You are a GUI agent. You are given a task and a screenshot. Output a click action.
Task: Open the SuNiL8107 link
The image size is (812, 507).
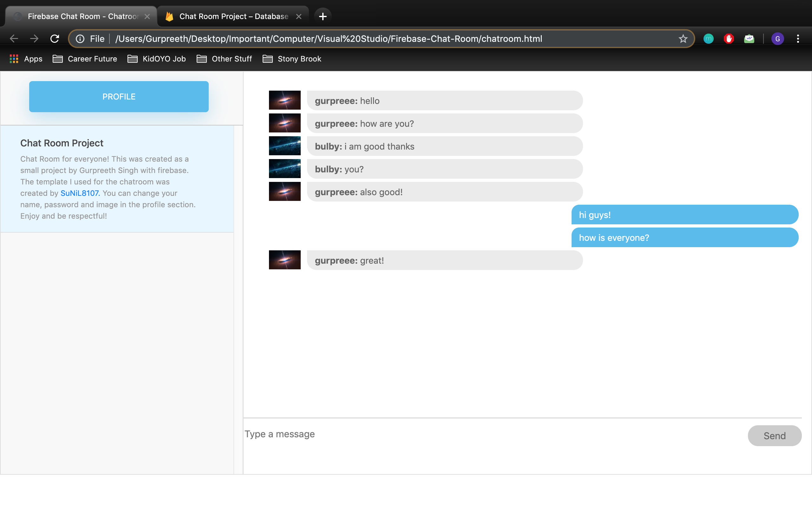(x=80, y=193)
